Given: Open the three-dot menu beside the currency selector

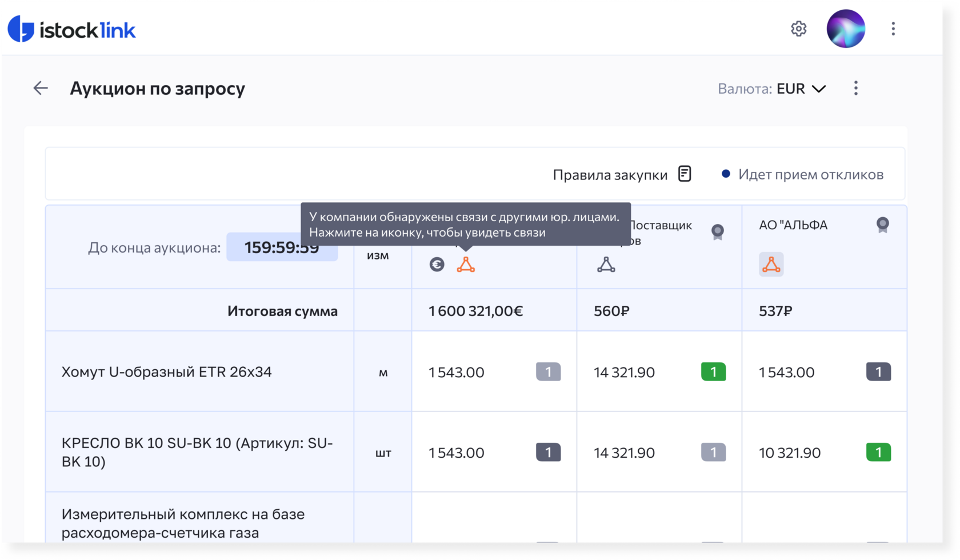Looking at the screenshot, I should pos(855,88).
